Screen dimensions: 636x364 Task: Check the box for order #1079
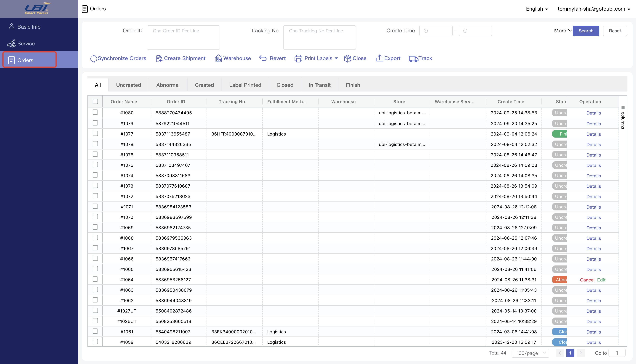[95, 123]
